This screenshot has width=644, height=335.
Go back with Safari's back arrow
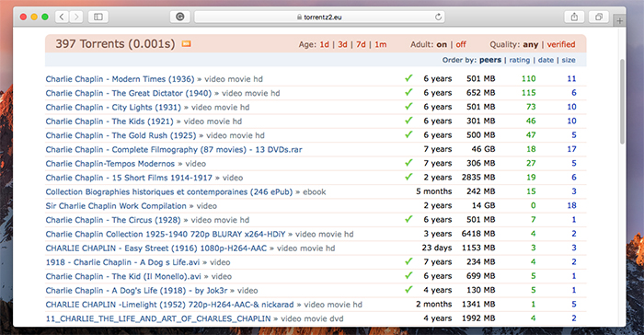click(x=62, y=17)
